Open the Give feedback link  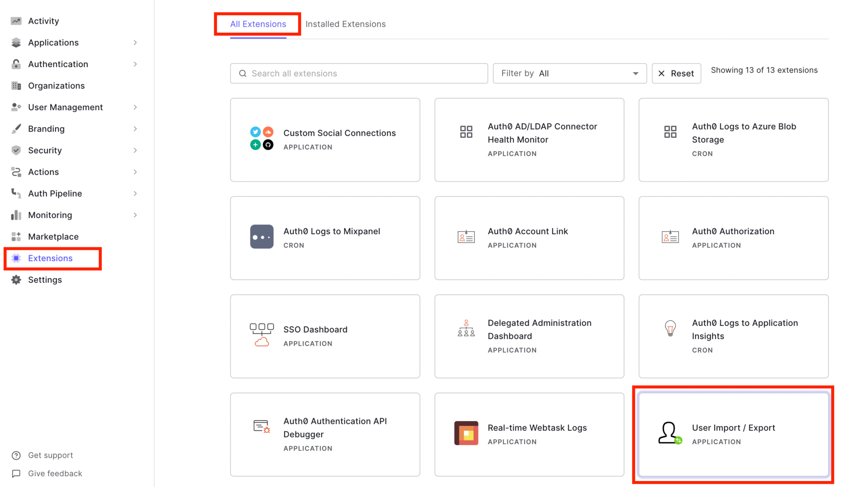55,474
